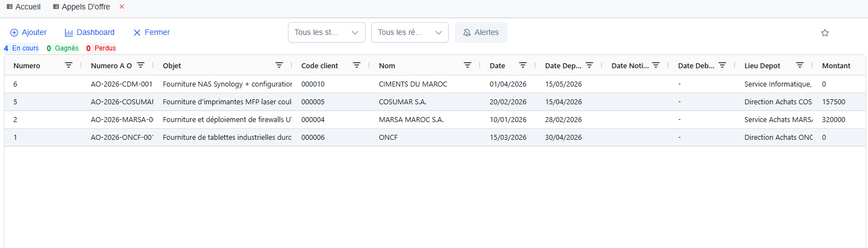The image size is (868, 248).
Task: Open filter icon on Lieu Depot column
Action: click(x=800, y=65)
